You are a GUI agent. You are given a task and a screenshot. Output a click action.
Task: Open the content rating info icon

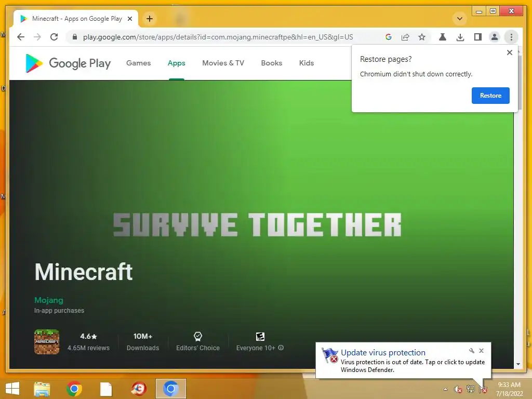pos(281,348)
